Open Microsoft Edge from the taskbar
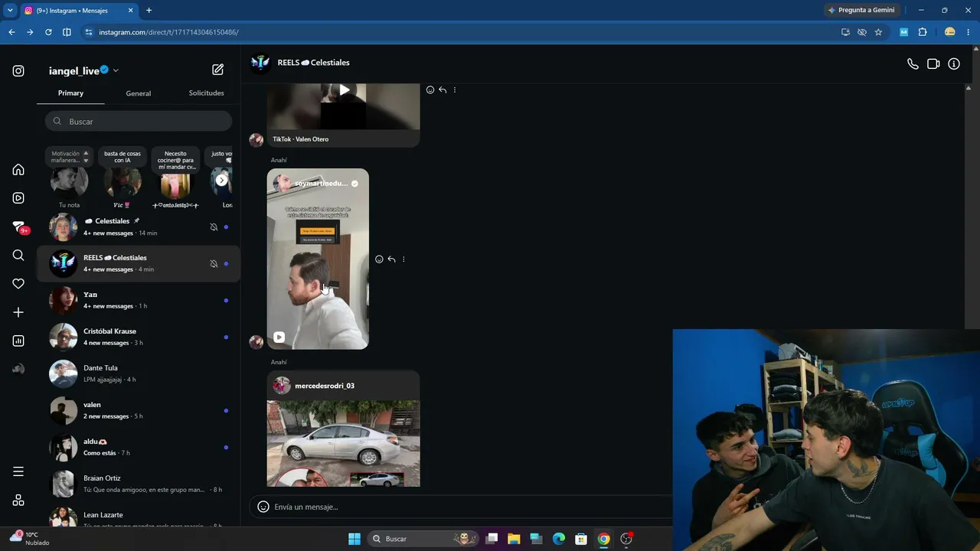 tap(559, 539)
